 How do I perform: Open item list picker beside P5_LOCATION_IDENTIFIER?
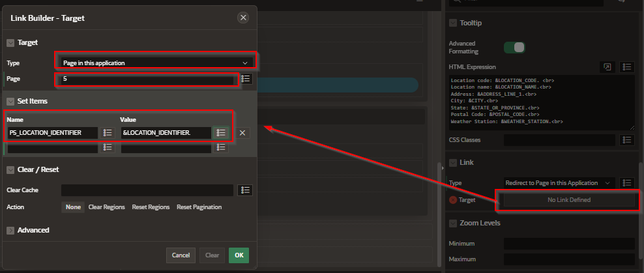click(x=108, y=133)
